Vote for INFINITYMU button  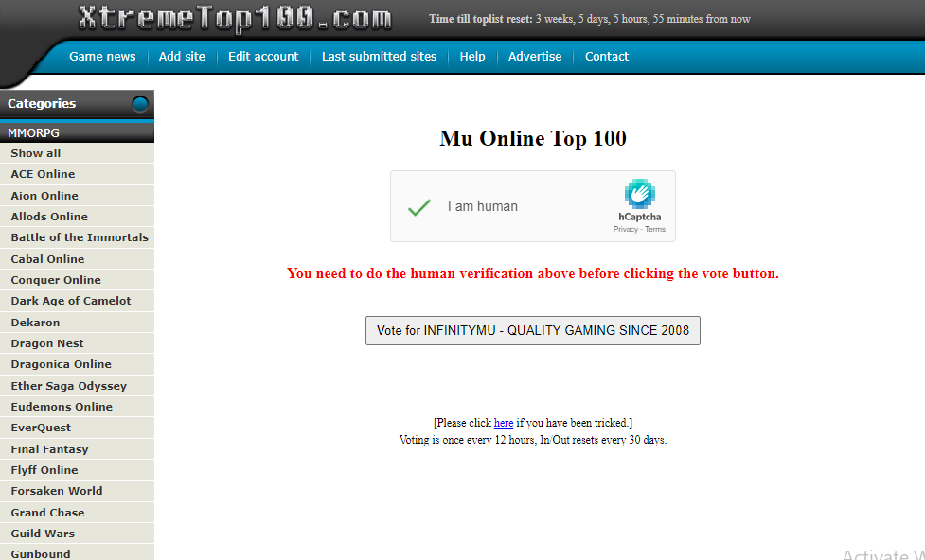(x=533, y=331)
